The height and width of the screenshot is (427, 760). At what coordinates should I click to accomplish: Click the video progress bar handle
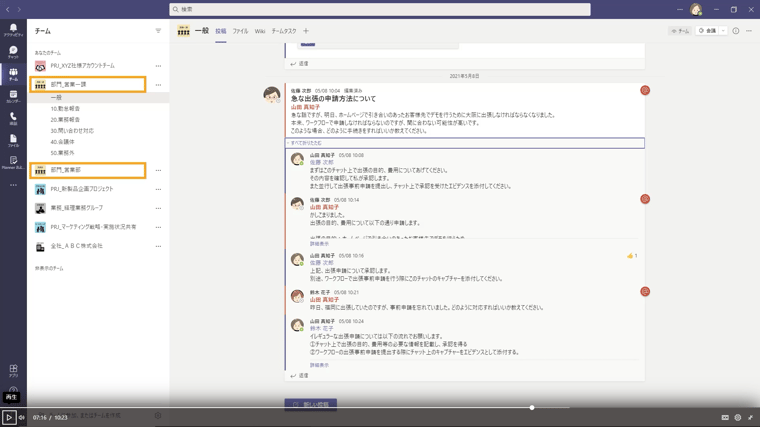[x=532, y=408]
